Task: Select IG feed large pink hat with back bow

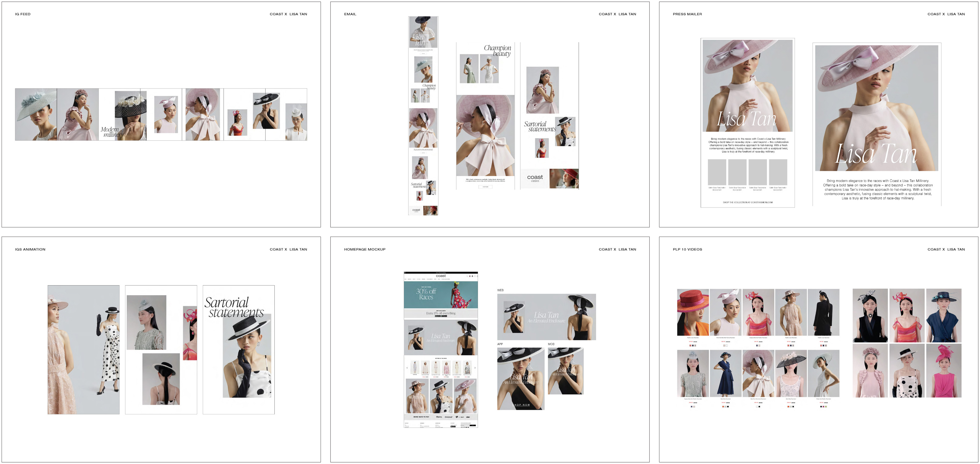Action: [203, 115]
